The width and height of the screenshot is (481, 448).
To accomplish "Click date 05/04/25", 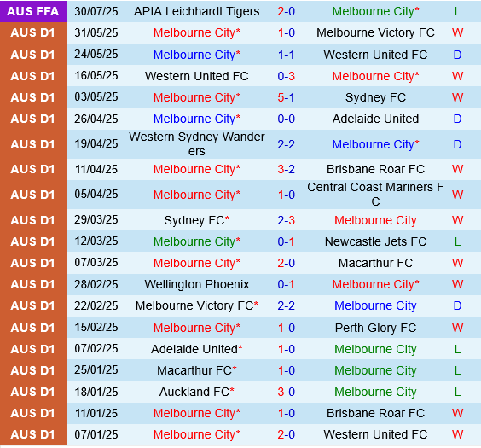I will [x=96, y=195].
